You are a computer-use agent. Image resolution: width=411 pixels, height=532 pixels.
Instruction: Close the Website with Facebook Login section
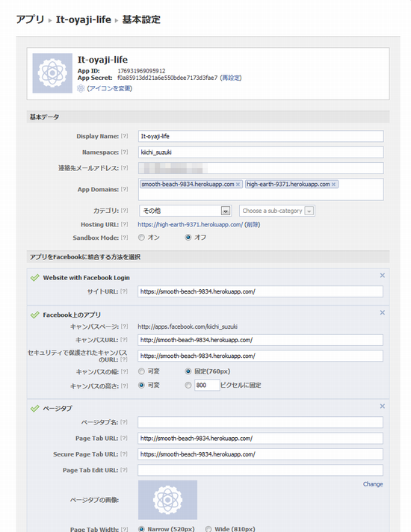click(x=382, y=275)
